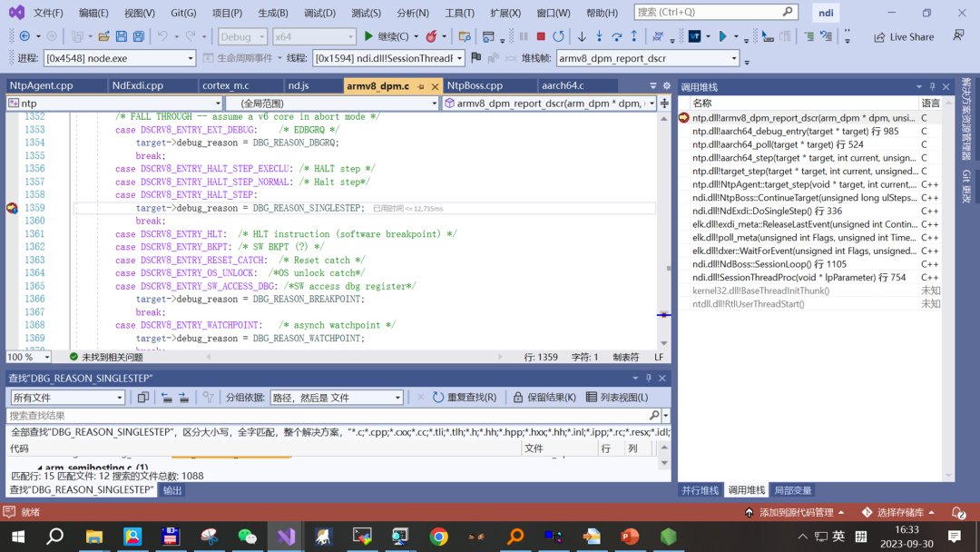
Task: Switch to the Output tab
Action: pyautogui.click(x=172, y=491)
